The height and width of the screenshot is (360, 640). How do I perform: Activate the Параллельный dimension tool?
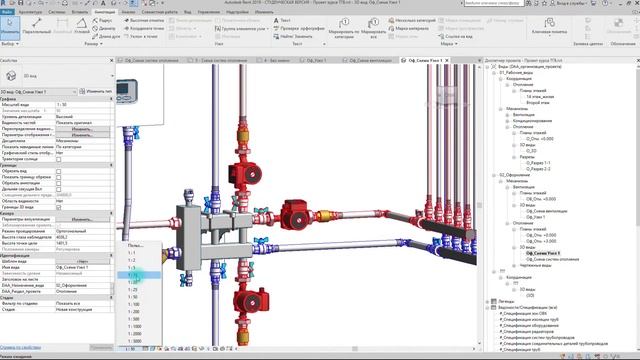coord(37,26)
